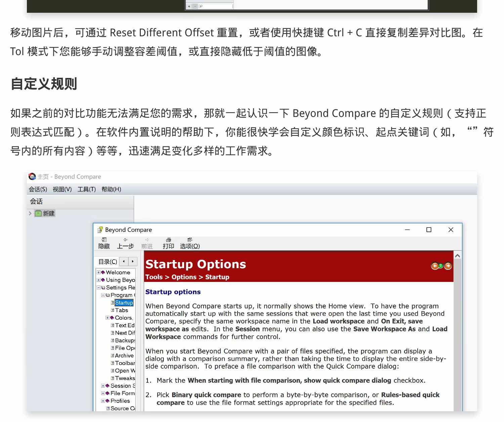Click the help page scrollbar up arrow
The height and width of the screenshot is (422, 504).
pos(457,256)
